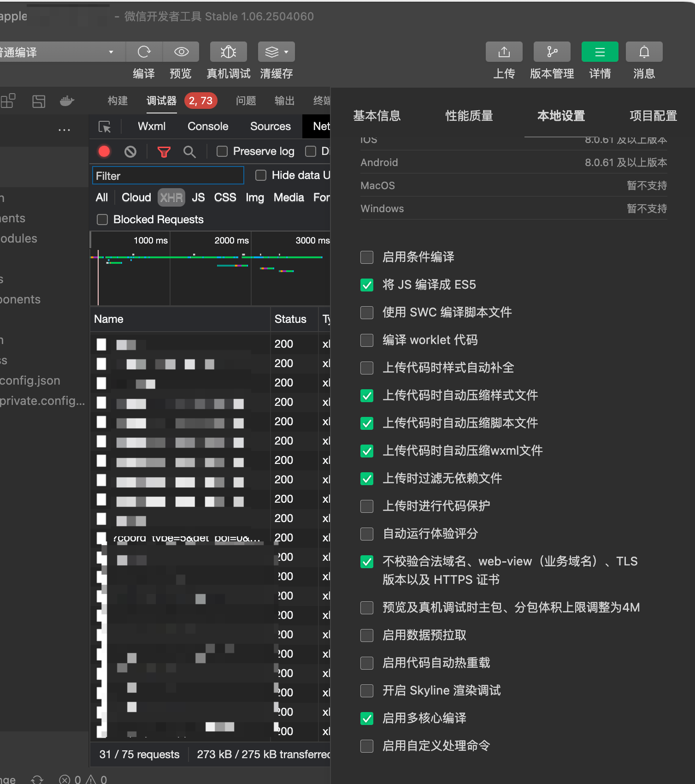The height and width of the screenshot is (784, 695).
Task: Click the red 2, 73 error badge
Action: tap(201, 101)
